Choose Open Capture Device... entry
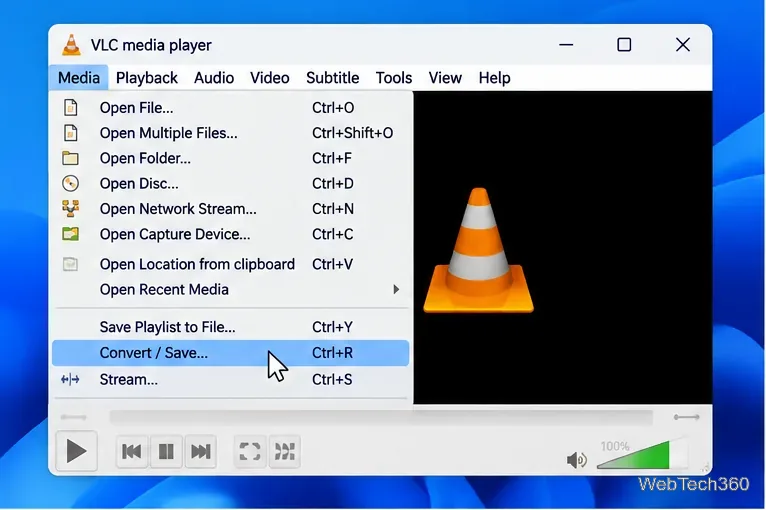 [x=231, y=234]
